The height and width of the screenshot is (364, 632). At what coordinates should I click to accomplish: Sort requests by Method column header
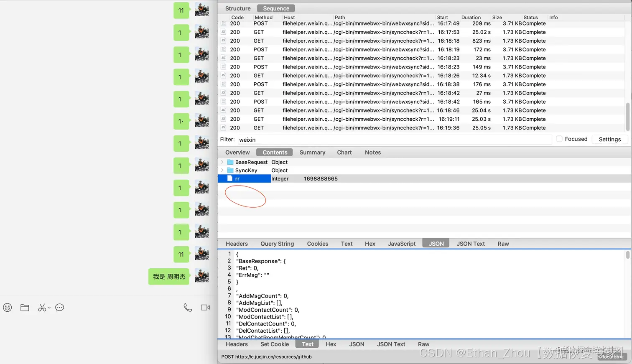[264, 18]
